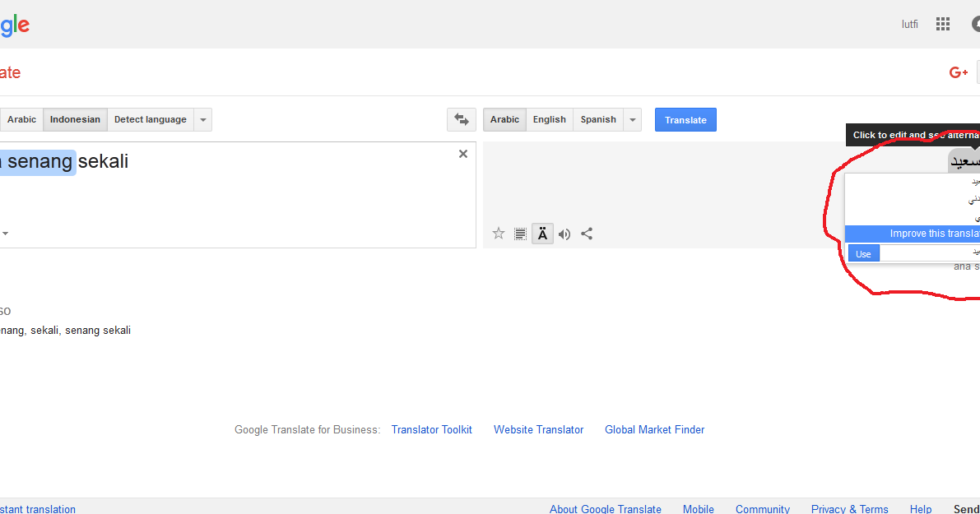Screen dimensions: 980x514
Task: Click the Google logo
Action: click(14, 25)
